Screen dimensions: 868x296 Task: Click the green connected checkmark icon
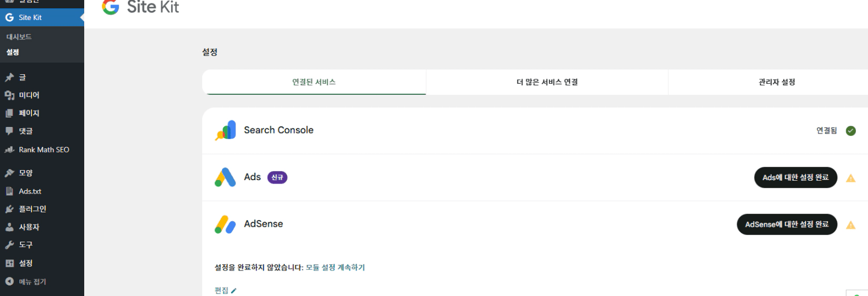(851, 131)
